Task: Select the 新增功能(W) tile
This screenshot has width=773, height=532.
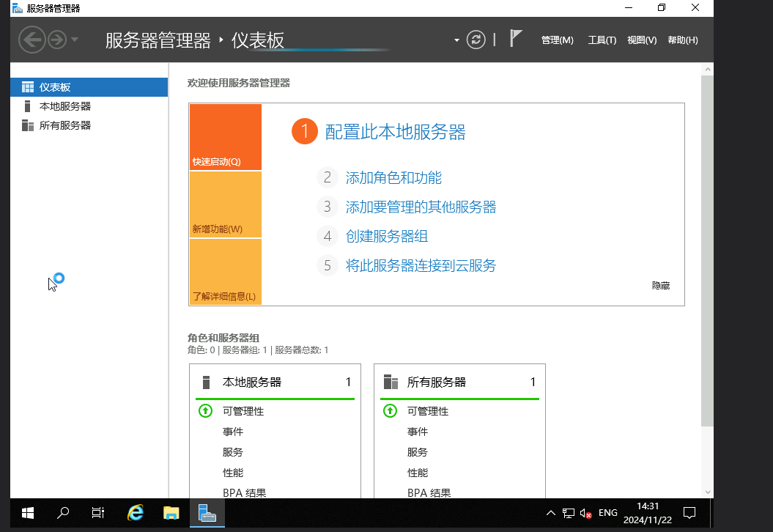Action: tap(225, 204)
